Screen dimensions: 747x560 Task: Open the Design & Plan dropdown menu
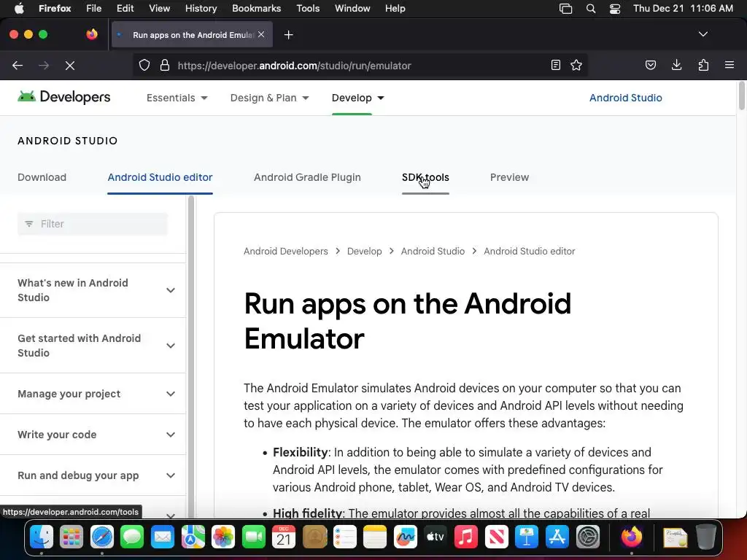point(270,98)
